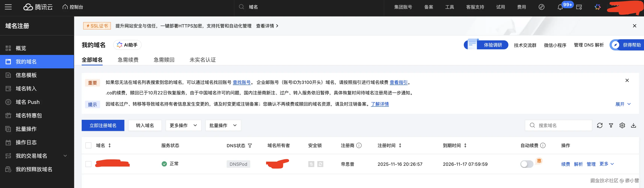The width and height of the screenshot is (644, 188).
Task: Open 信息模板 in the sidebar
Action: tap(26, 75)
